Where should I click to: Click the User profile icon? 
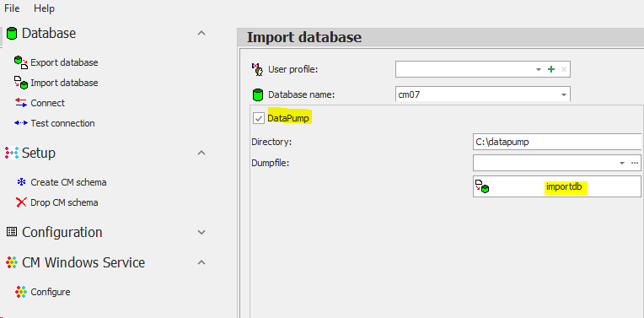pyautogui.click(x=258, y=69)
